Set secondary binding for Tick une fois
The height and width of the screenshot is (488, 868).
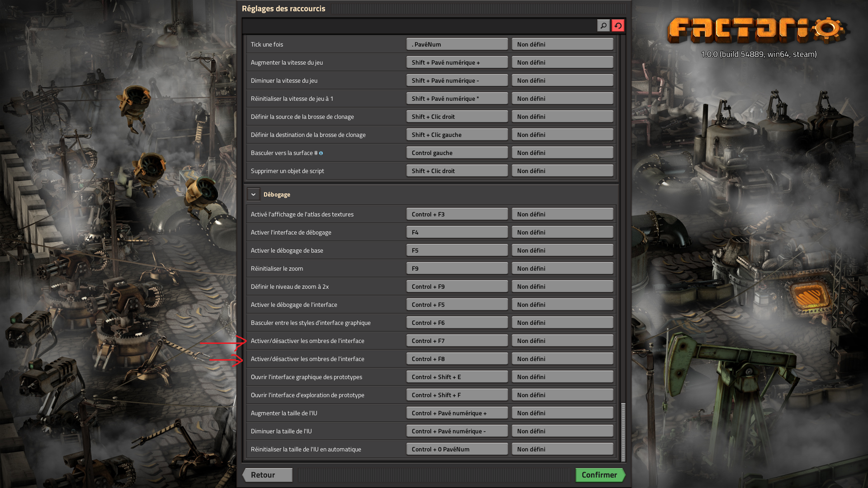click(562, 44)
